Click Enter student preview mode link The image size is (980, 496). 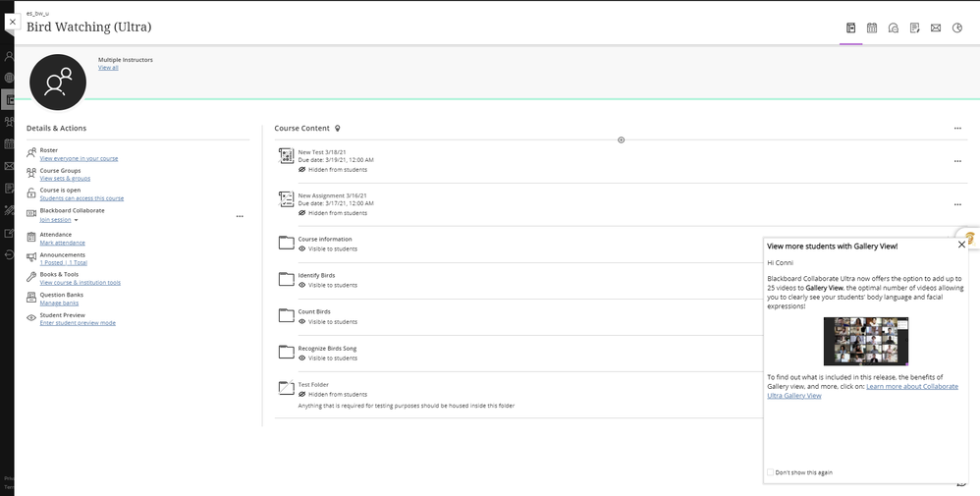coord(78,323)
